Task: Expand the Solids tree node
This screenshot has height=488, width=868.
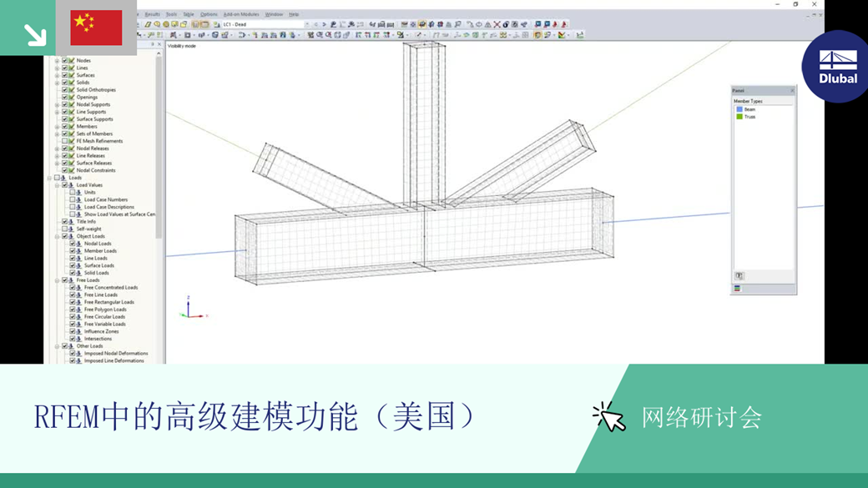Action: coord(57,83)
